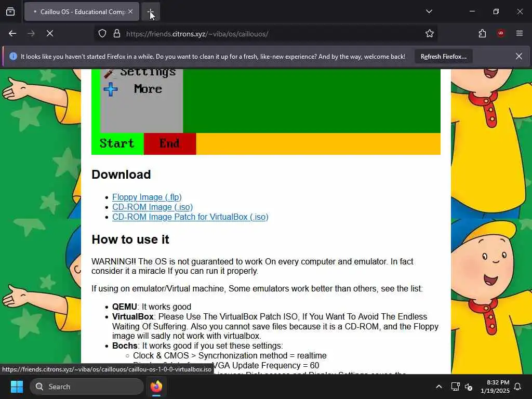Viewport: 532px width, 399px height.
Task: Open the Firefox View icon
Action: (x=10, y=11)
